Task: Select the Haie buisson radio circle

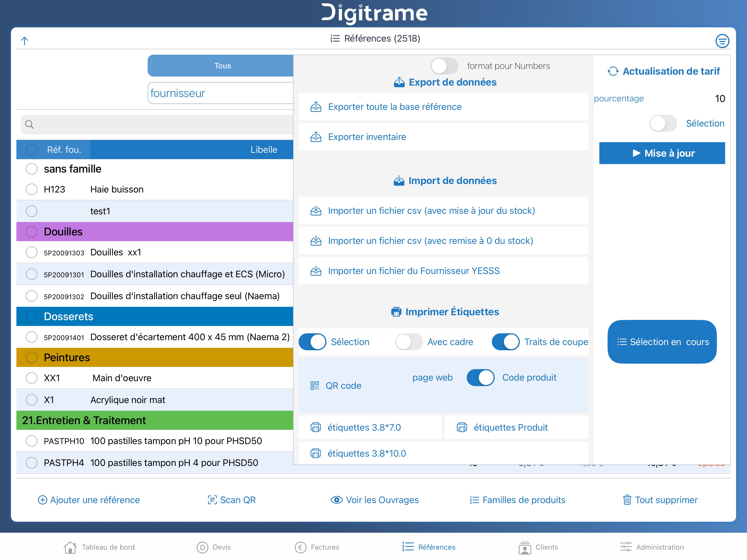Action: pos(32,189)
